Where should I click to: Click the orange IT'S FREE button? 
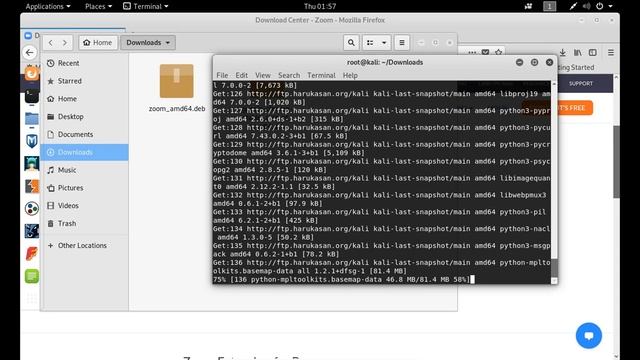574,108
